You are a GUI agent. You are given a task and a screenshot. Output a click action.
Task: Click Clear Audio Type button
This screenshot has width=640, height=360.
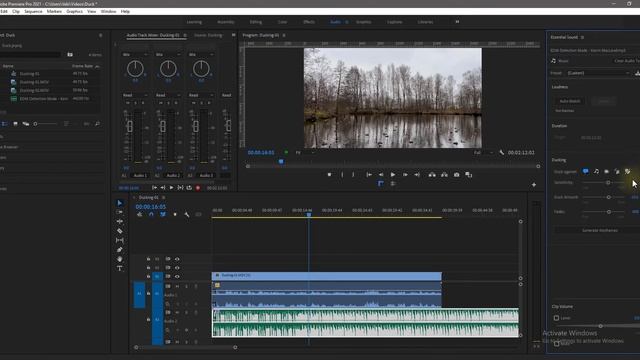point(627,61)
